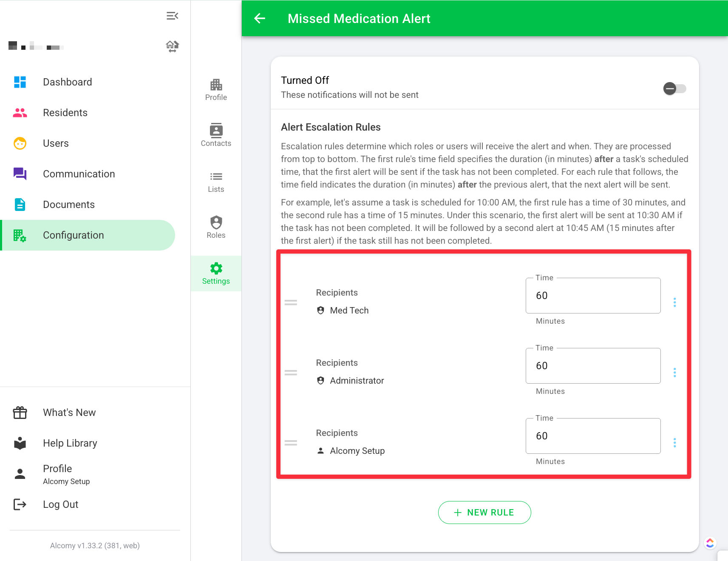Click the ClickUp widget icon at corner

click(710, 543)
